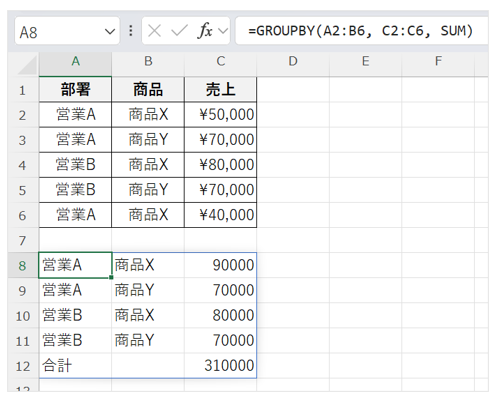The width and height of the screenshot is (500, 408).
Task: Click cell A2 containing 営業A
Action: 75,115
